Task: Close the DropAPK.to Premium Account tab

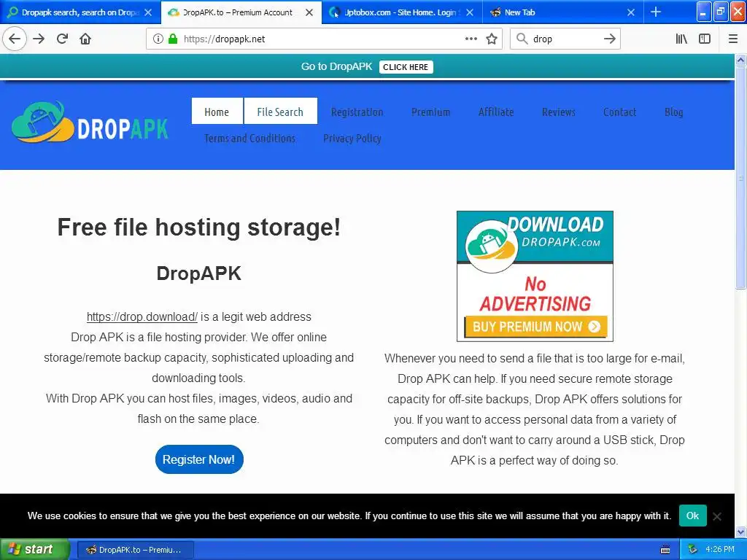Action: pyautogui.click(x=309, y=12)
